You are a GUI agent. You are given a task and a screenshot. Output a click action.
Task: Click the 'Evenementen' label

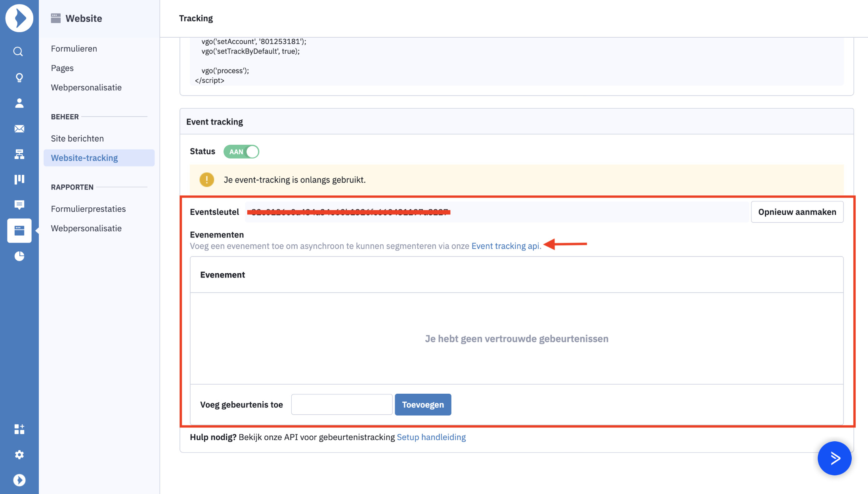(217, 235)
